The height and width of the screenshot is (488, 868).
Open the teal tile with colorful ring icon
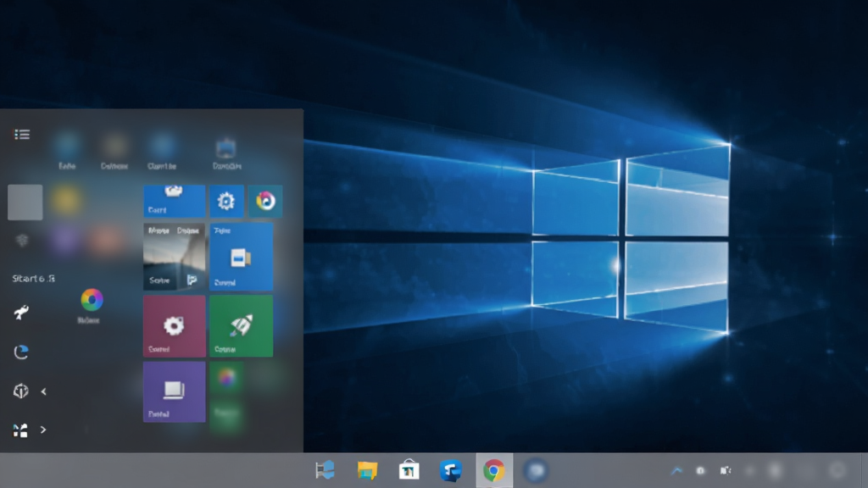265,201
